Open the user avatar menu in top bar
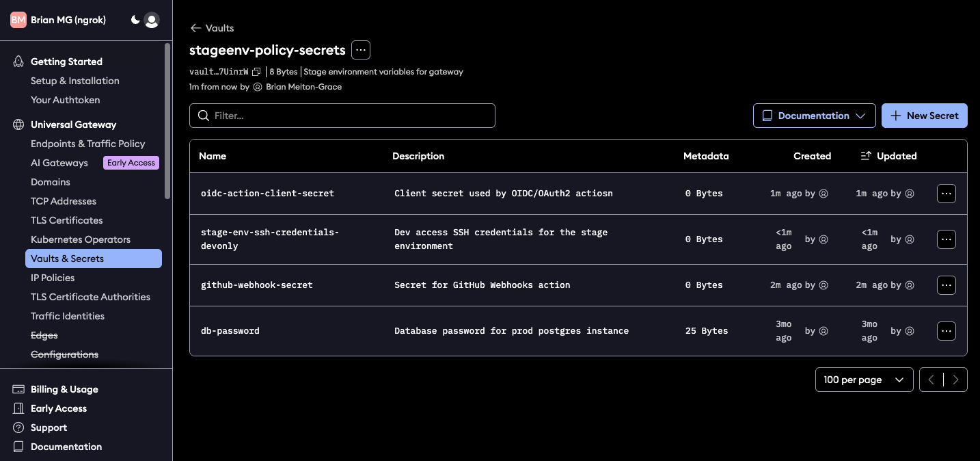980x461 pixels. pyautogui.click(x=151, y=20)
